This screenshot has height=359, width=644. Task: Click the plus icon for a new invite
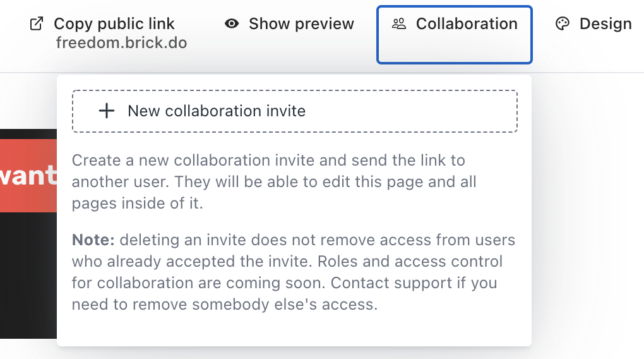[x=106, y=111]
